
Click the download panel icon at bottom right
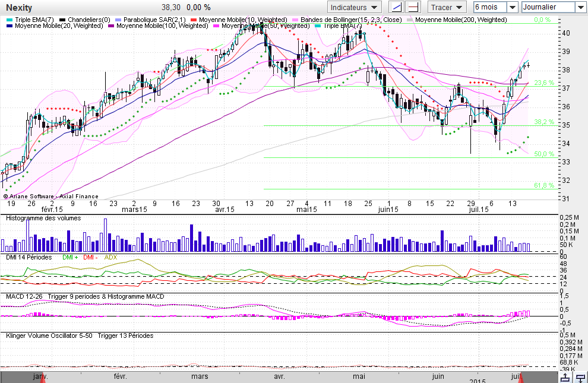pos(580,378)
